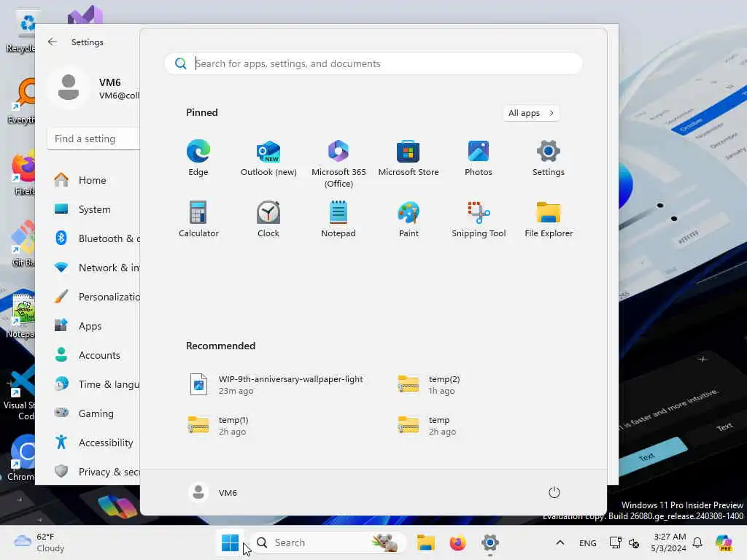
Task: Launch Calculator from pinned apps
Action: 198,219
